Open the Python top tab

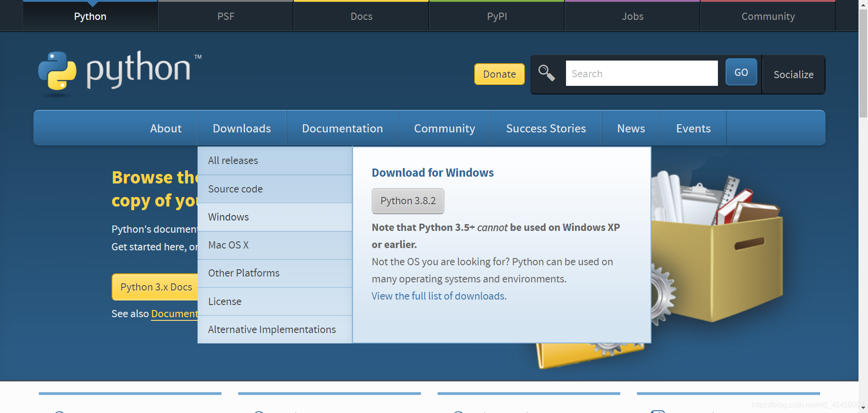pos(90,16)
